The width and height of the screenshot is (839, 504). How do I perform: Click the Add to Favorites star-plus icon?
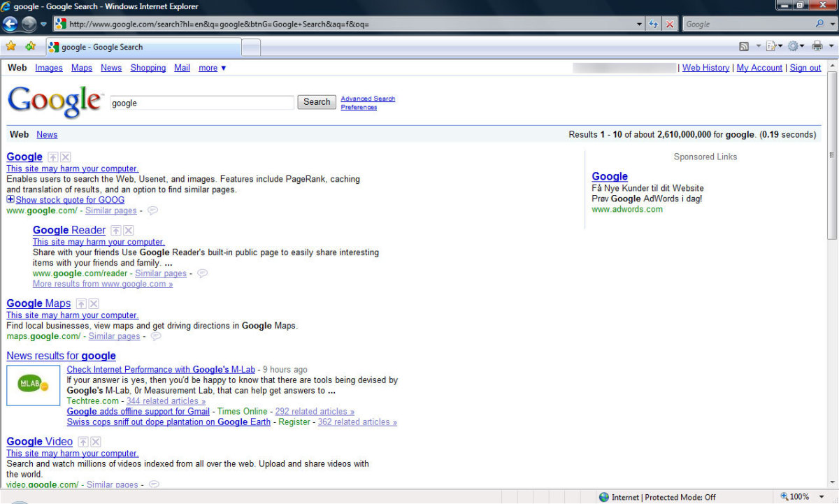click(30, 46)
